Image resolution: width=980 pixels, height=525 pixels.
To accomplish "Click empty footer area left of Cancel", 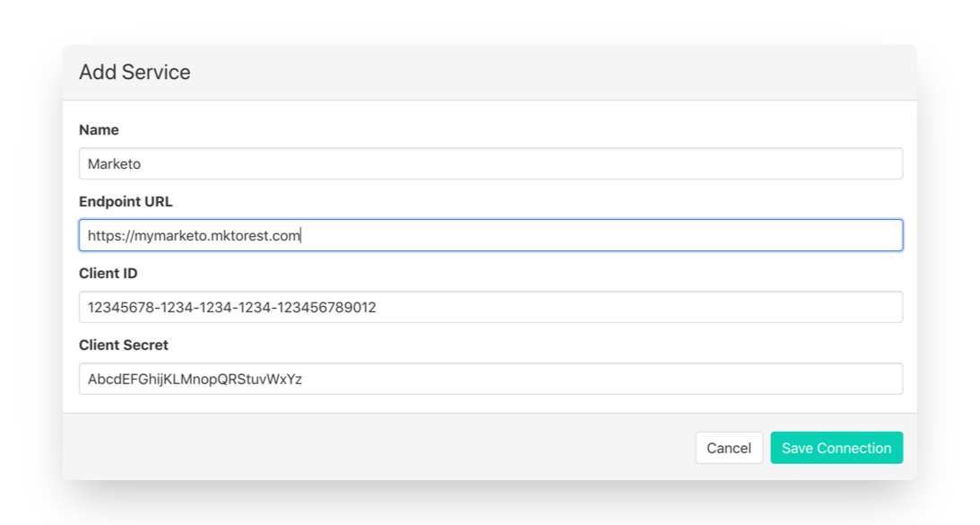I will 359,448.
